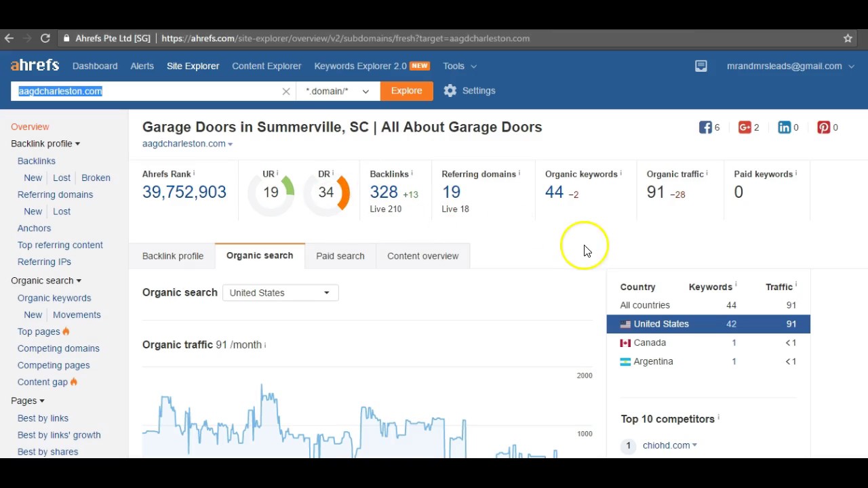Click the Pinterest share icon
This screenshot has width=868, height=488.
tap(824, 127)
